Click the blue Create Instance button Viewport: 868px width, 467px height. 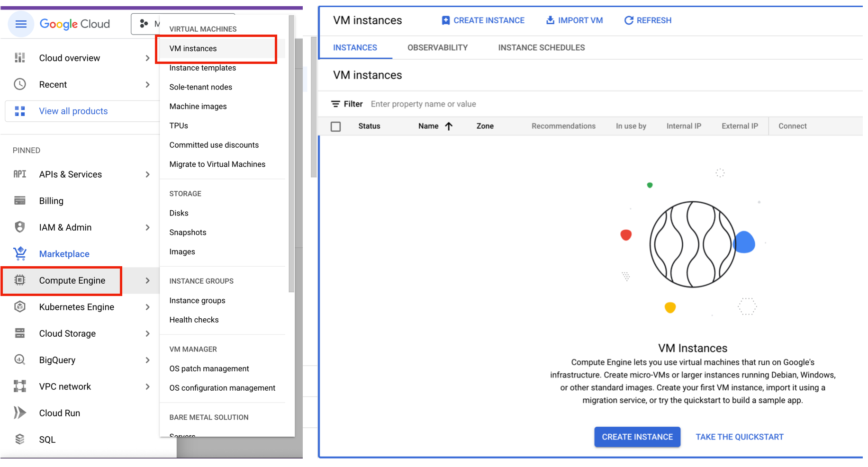[637, 437]
